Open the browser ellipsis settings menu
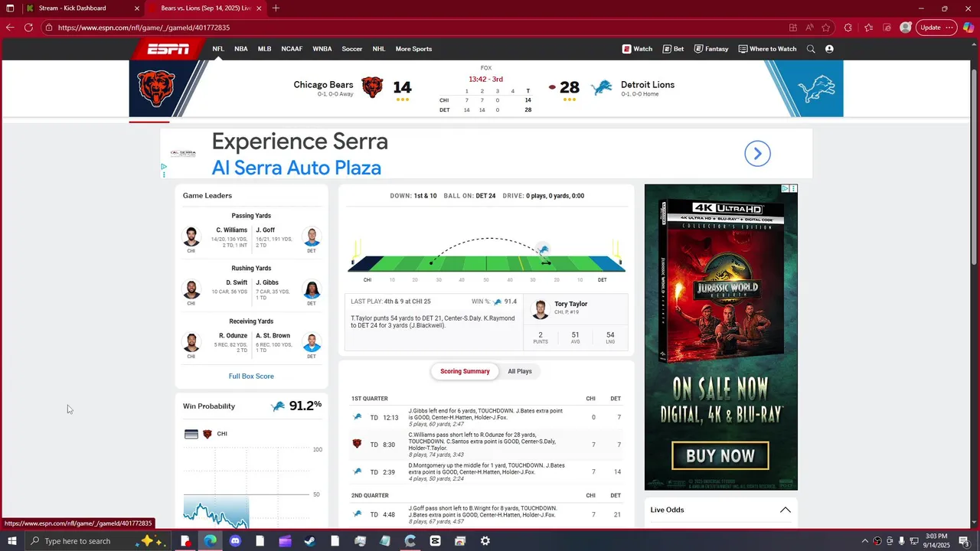 [949, 28]
